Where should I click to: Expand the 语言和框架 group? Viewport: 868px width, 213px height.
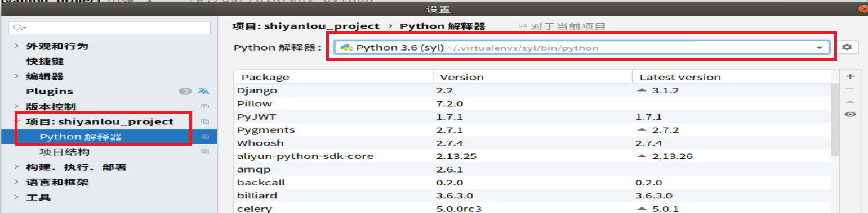[17, 182]
